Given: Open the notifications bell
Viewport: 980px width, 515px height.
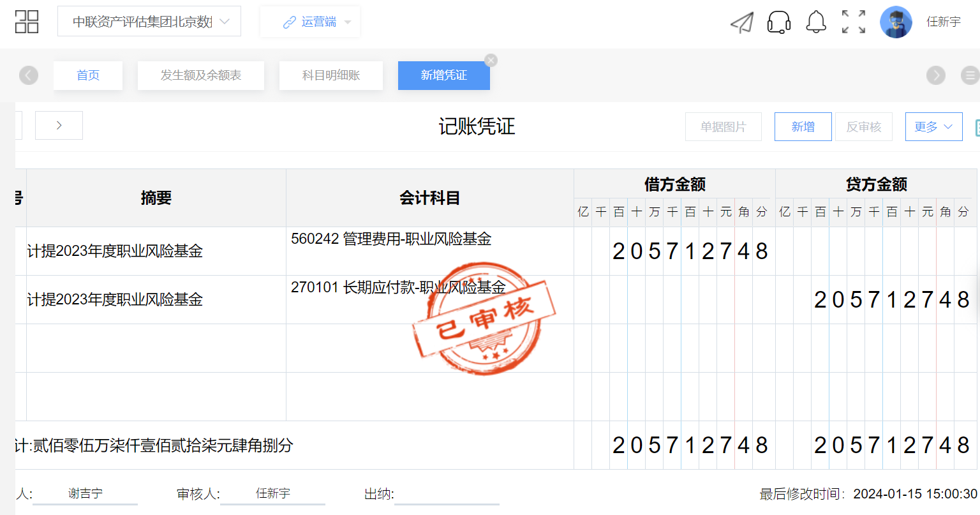Looking at the screenshot, I should point(815,22).
